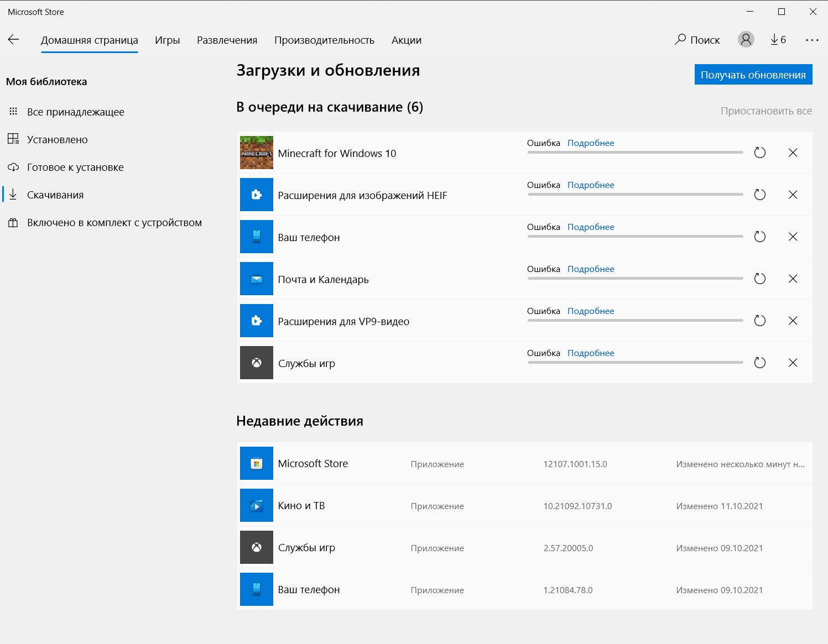The height and width of the screenshot is (644, 828).
Task: Open Подробнее link for queued Ваш телефон
Action: point(591,227)
